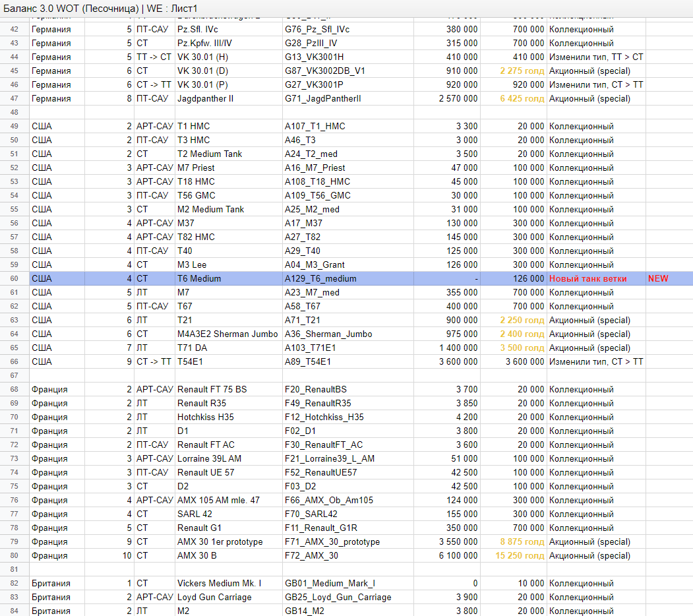Click the cell 'VK 30.01 (P)'
The width and height of the screenshot is (693, 616).
[x=229, y=84]
